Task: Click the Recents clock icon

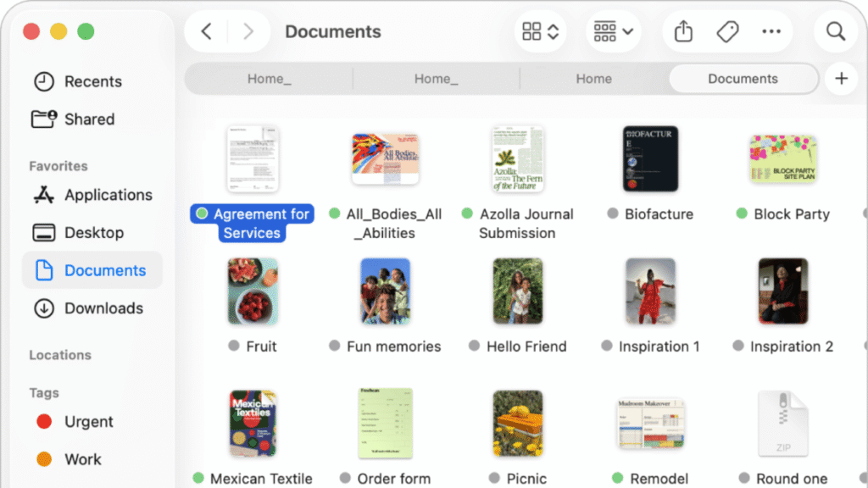Action: (x=44, y=81)
